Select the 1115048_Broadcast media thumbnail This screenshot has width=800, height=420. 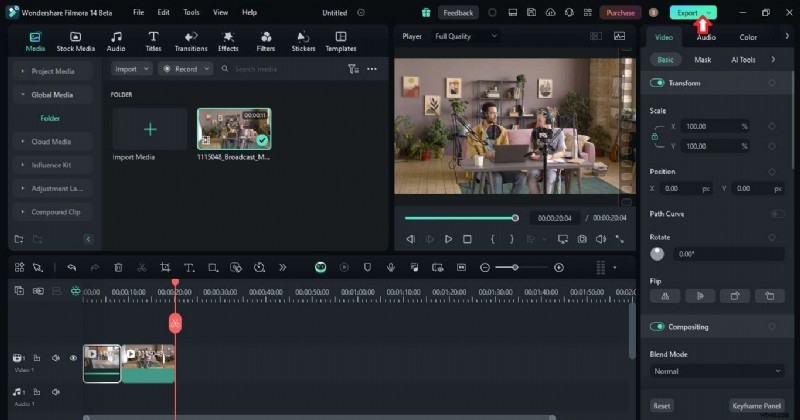tap(234, 129)
